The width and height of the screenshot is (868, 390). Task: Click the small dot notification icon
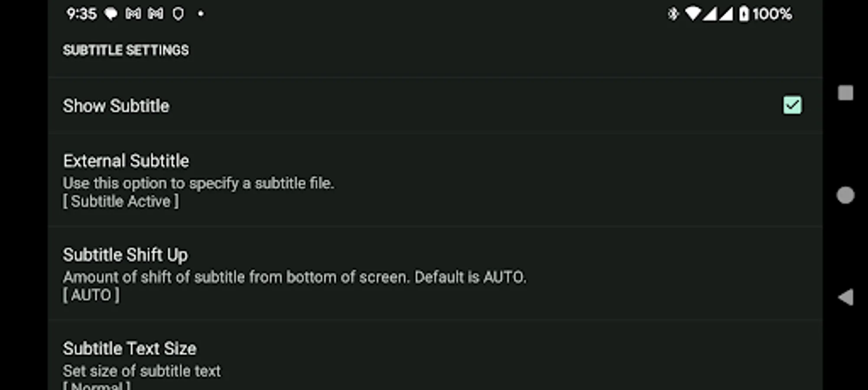200,14
